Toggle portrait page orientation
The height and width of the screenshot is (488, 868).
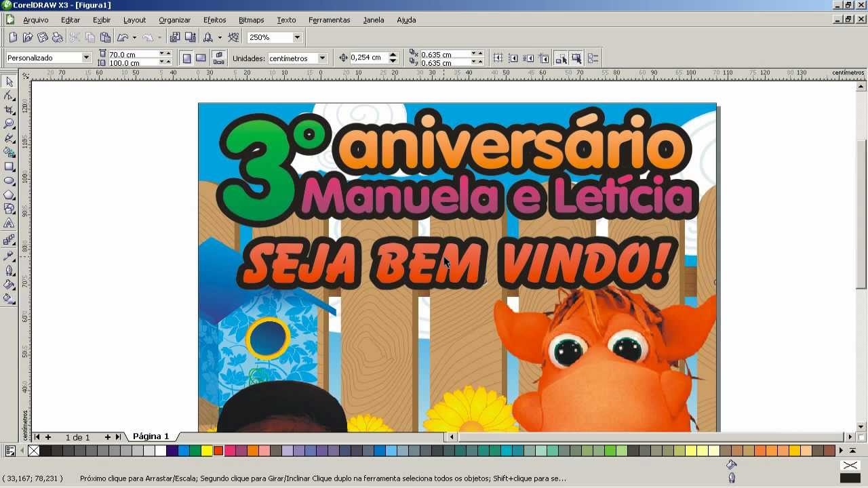pos(186,58)
